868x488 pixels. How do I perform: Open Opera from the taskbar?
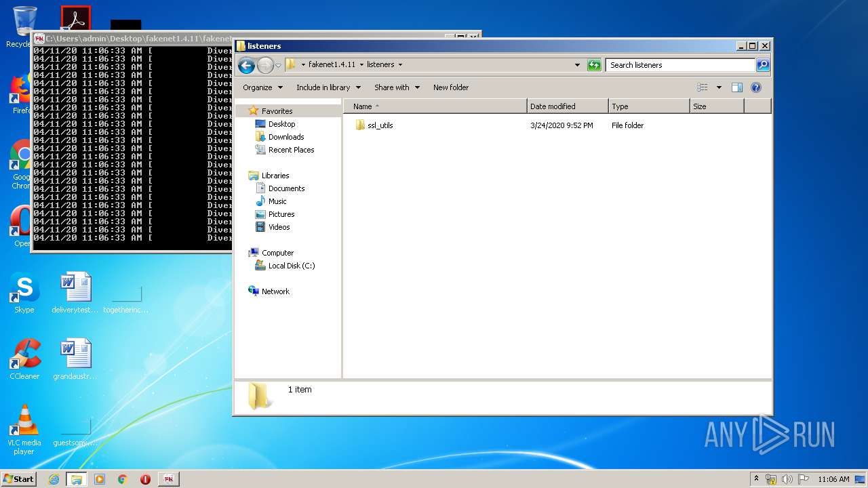(x=145, y=479)
